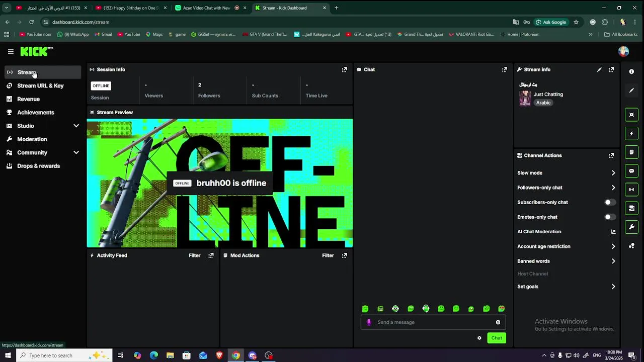Open the Gmail bookmark

pyautogui.click(x=103, y=35)
